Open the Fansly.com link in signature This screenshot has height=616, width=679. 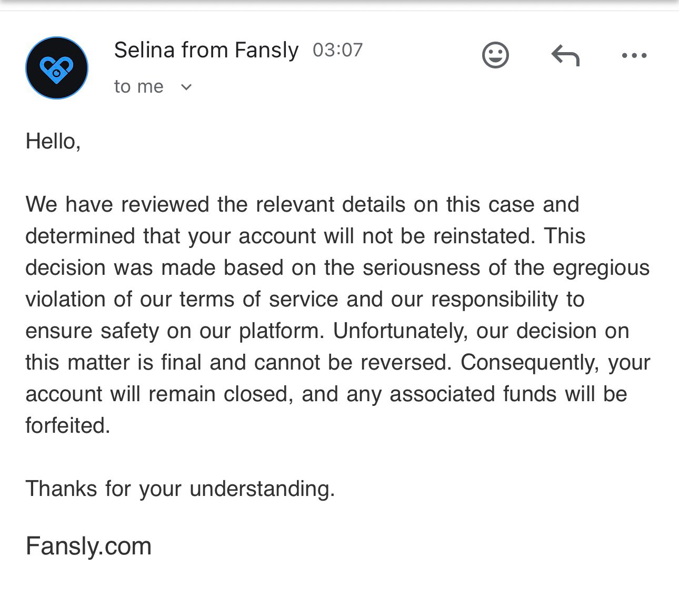click(x=88, y=546)
